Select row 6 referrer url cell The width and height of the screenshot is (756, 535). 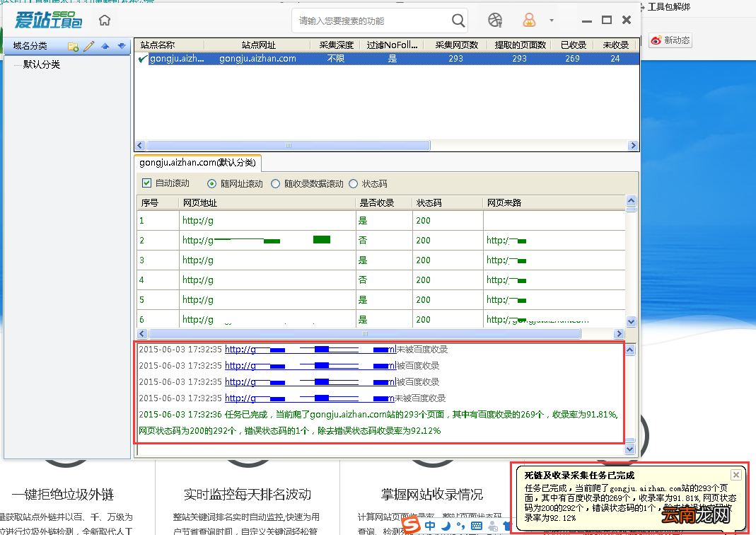tap(554, 319)
